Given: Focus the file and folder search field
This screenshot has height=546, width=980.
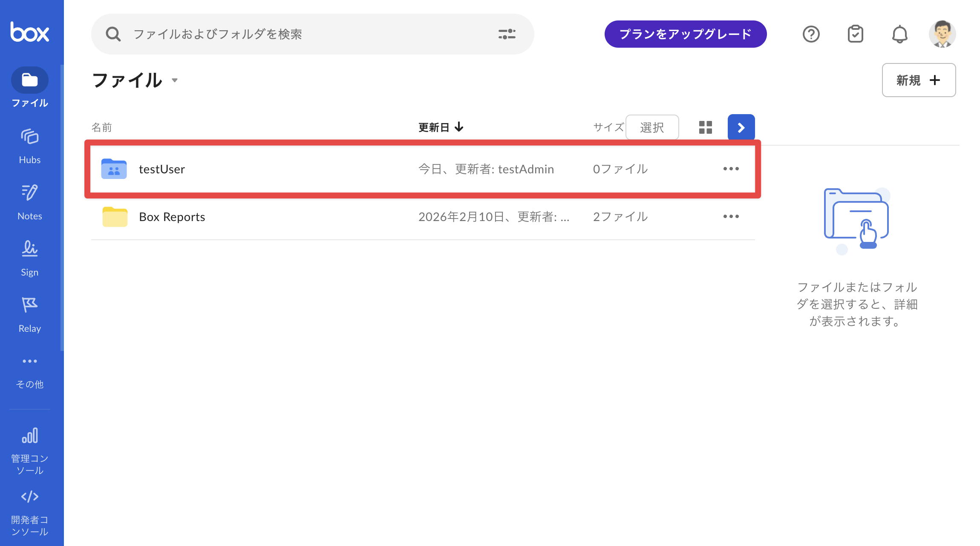Looking at the screenshot, I should tap(313, 34).
